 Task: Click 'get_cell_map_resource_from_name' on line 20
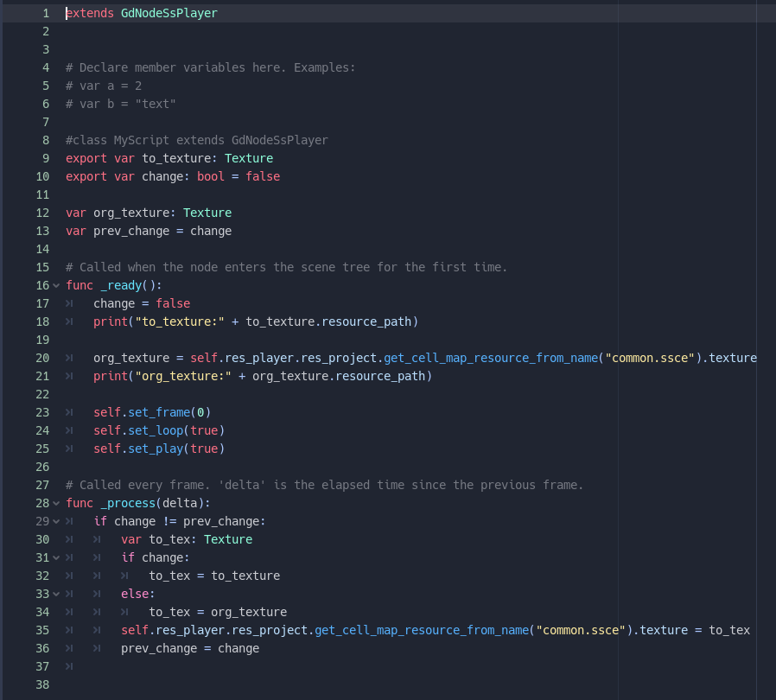pos(491,358)
